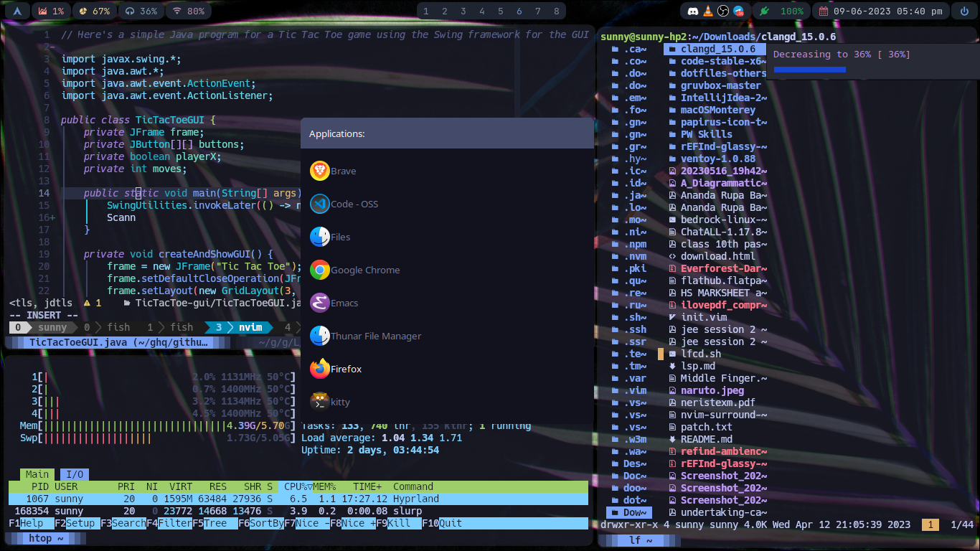Click the volume notification progress bar
Screen dimensions: 980x551
[x=810, y=70]
